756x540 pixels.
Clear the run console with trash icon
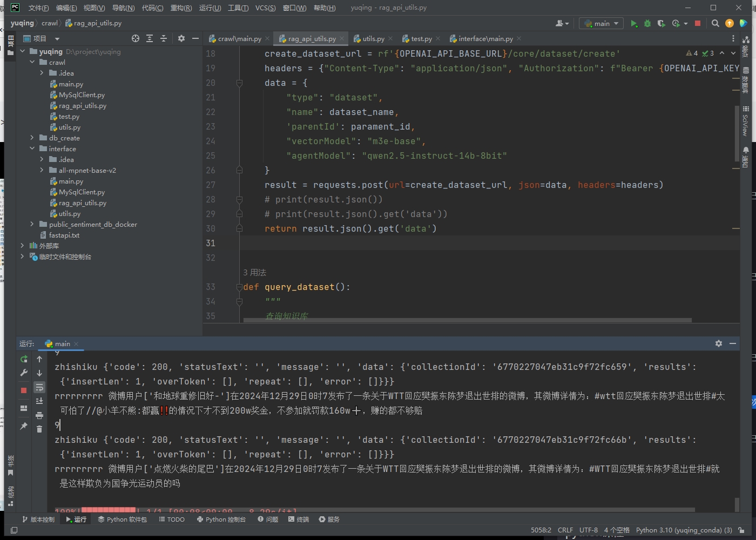39,429
